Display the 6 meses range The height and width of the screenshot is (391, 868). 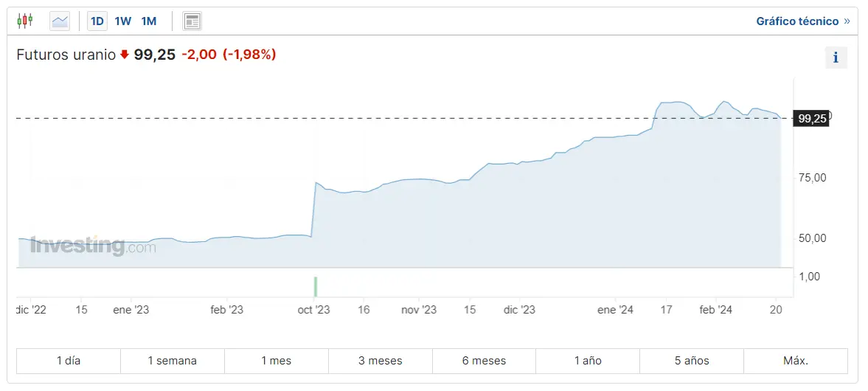coord(485,361)
